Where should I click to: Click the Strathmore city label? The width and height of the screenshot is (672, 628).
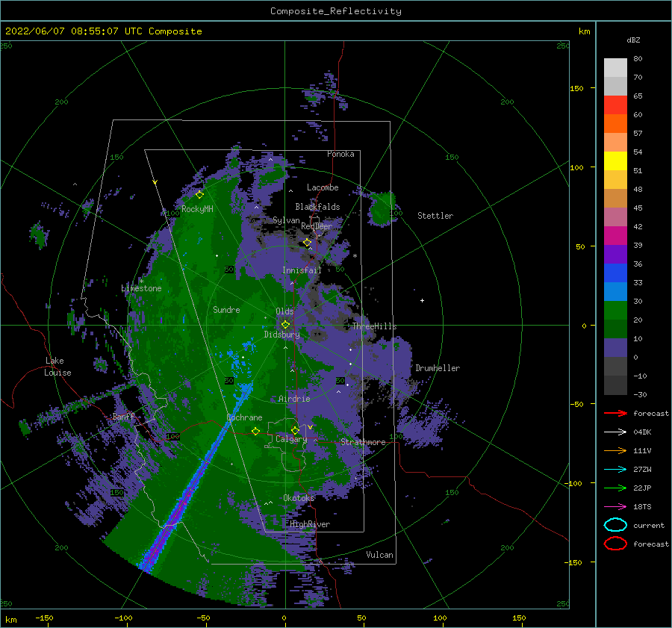pyautogui.click(x=363, y=442)
